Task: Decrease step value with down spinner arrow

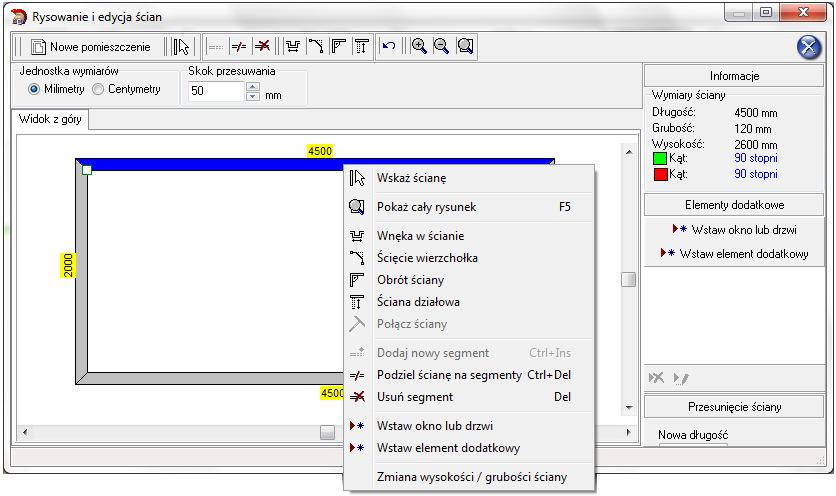Action: click(x=253, y=97)
